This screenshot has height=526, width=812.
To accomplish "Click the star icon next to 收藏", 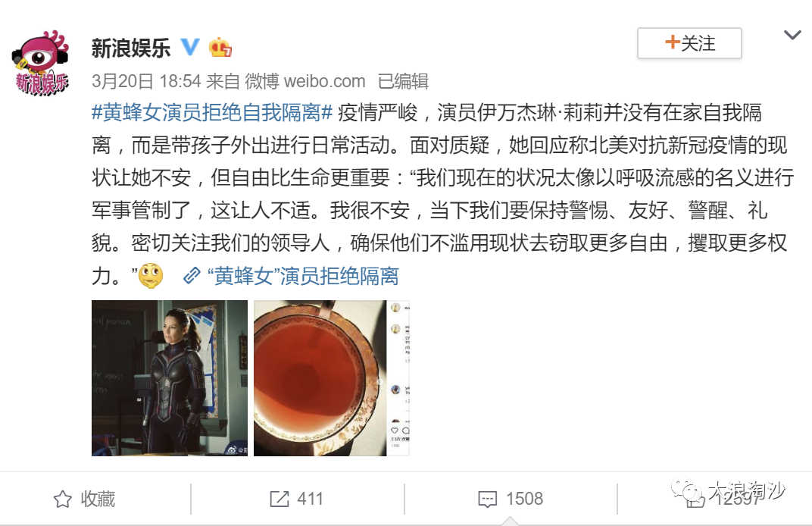I will tap(63, 499).
